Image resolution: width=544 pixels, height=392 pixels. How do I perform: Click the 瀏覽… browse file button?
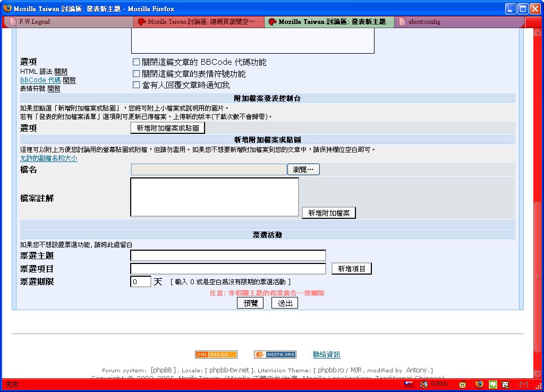303,169
